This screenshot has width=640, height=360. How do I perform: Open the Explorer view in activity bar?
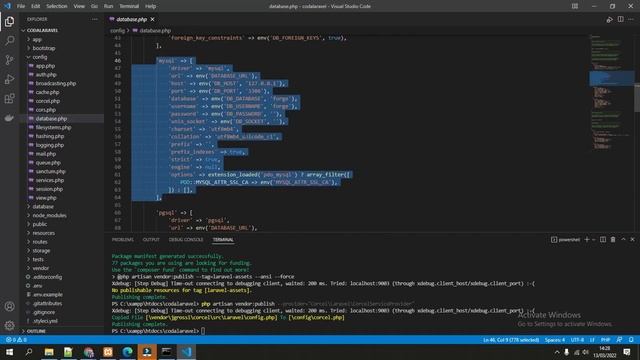tap(9, 21)
